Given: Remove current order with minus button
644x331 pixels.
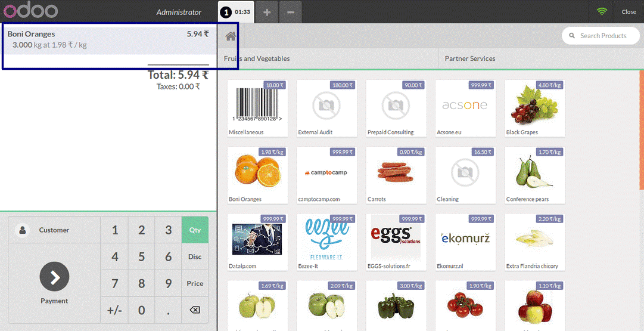Looking at the screenshot, I should (290, 13).
